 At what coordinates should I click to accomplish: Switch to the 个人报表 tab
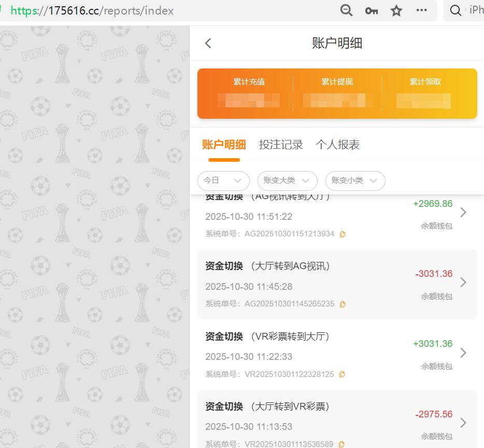337,145
